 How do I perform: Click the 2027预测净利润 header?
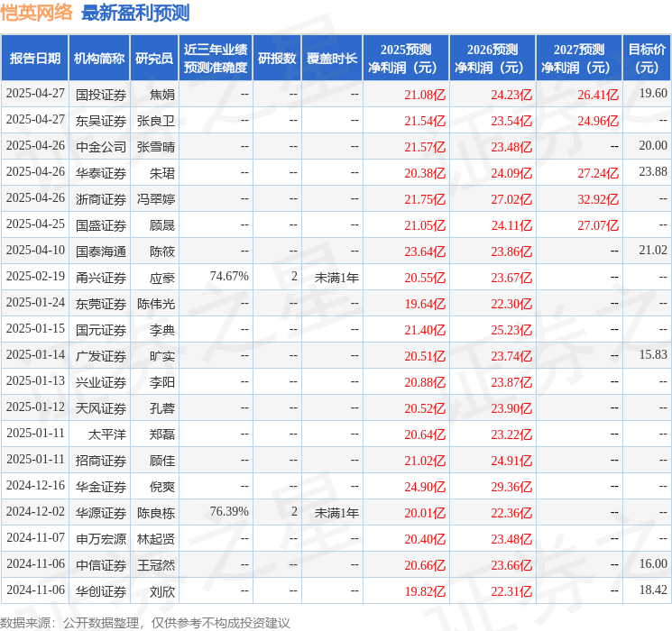click(x=578, y=59)
